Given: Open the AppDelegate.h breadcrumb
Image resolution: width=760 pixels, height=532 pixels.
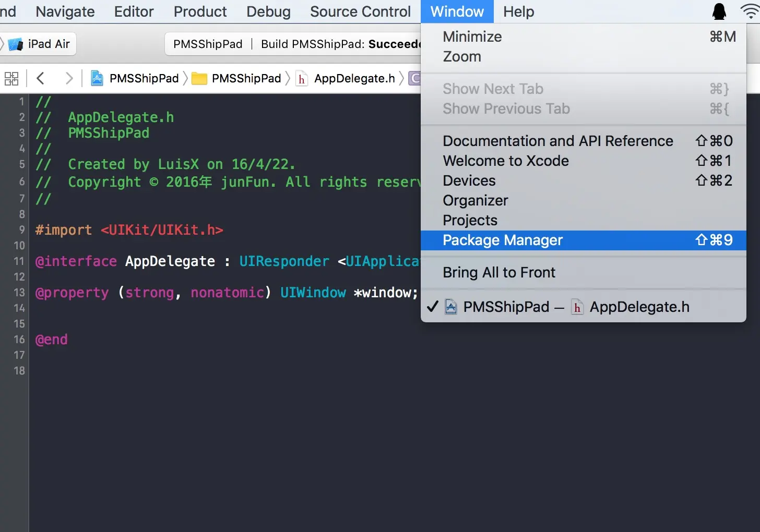Looking at the screenshot, I should coord(354,78).
